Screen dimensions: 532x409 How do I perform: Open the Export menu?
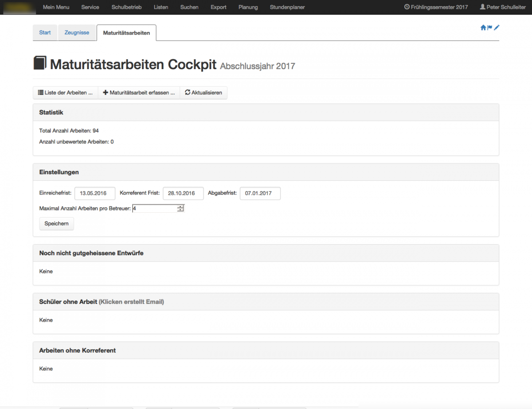(x=219, y=7)
